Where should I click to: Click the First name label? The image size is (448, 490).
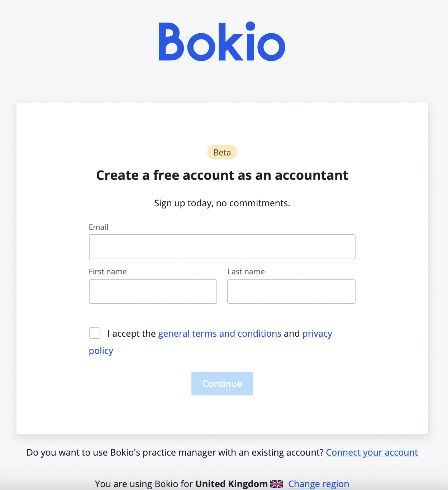108,272
